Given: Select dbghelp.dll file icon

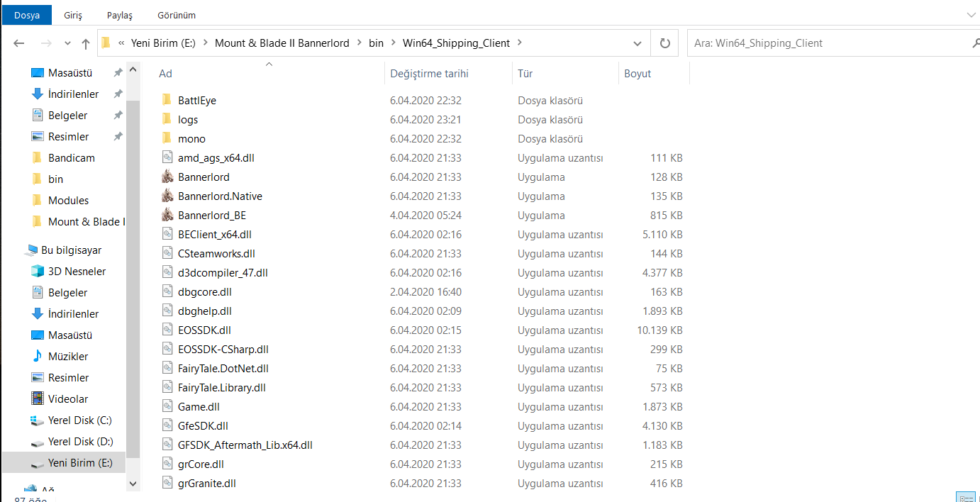Looking at the screenshot, I should click(x=167, y=311).
